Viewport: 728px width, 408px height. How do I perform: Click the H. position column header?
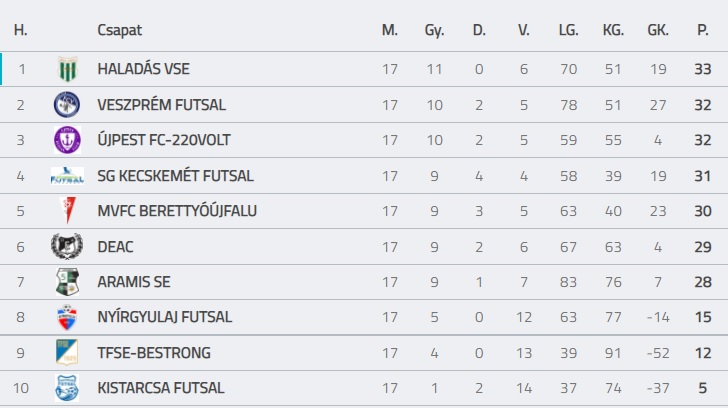pyautogui.click(x=20, y=30)
